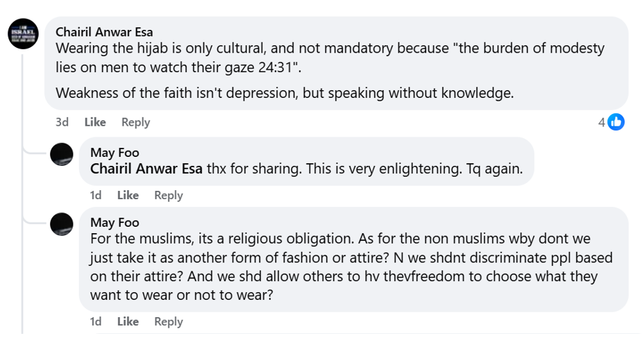Screen dimensions: 644x338
Task: Open May Foo's name above the "For the muslims" reply
Action: [115, 222]
